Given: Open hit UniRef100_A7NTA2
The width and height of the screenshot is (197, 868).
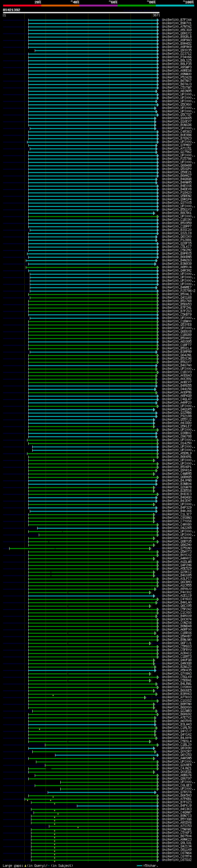Looking at the screenshot, I should coord(177,26).
